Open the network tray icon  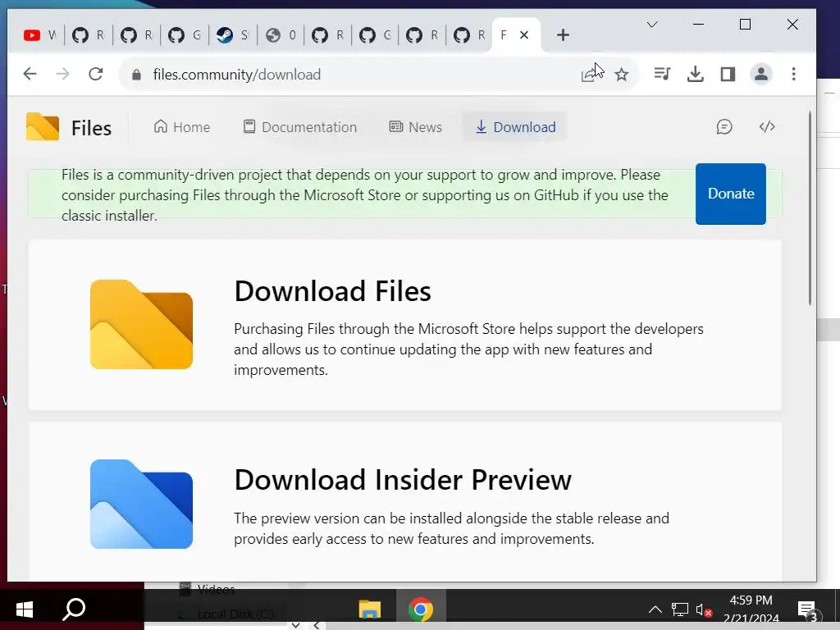click(680, 609)
